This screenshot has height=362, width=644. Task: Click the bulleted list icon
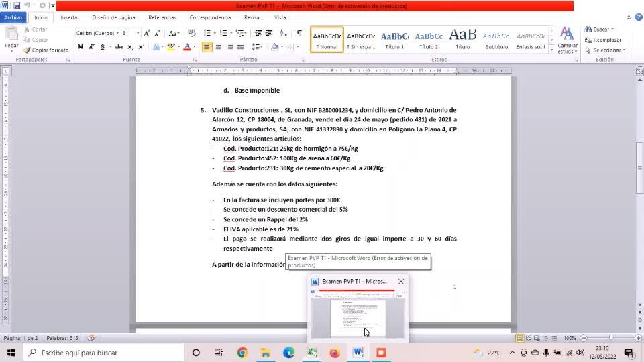click(x=207, y=33)
